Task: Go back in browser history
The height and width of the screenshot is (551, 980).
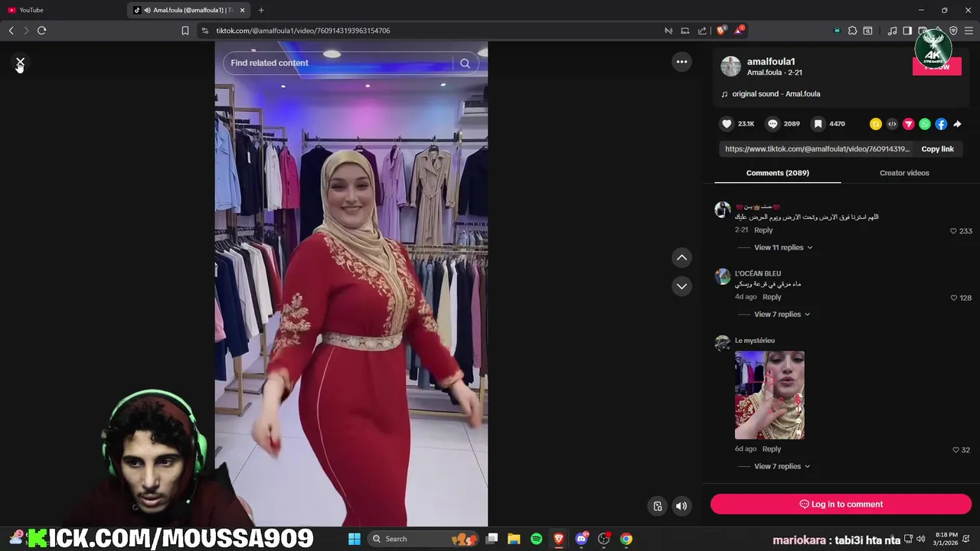Action: point(11,31)
